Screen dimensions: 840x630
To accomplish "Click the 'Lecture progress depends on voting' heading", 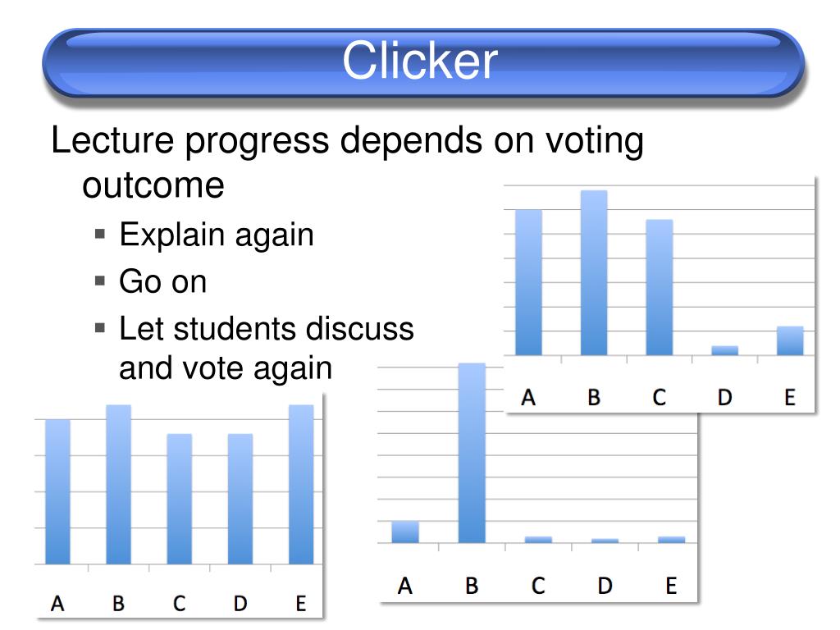I will coord(347,140).
